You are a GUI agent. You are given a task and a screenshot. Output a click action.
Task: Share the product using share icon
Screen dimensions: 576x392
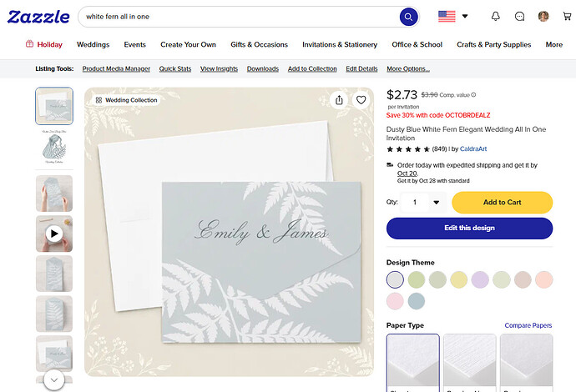339,100
